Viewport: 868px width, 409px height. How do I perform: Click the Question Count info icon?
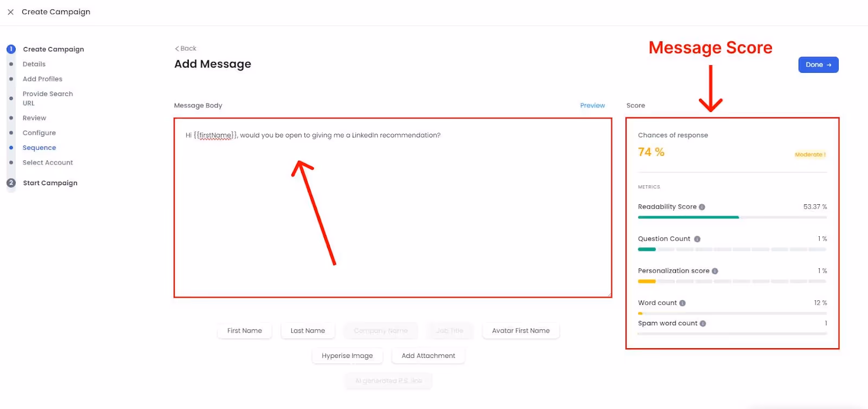[697, 239]
